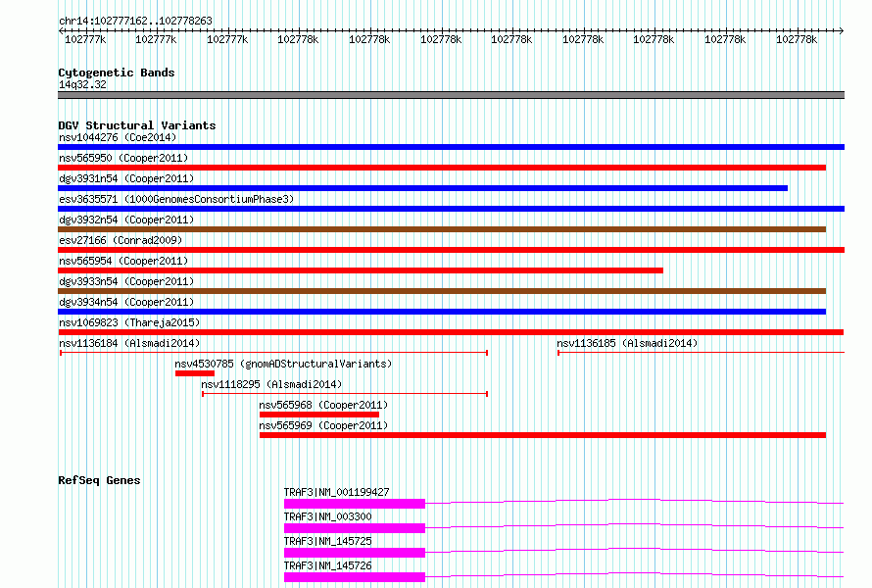Click the DGV Structural Variants track title
Viewport: 872px width, 588px height.
(x=137, y=125)
